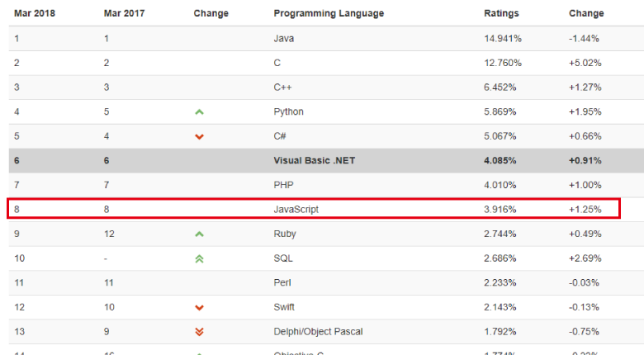Click the Ratings column header
Screen dimensions: 644x355
pos(501,13)
